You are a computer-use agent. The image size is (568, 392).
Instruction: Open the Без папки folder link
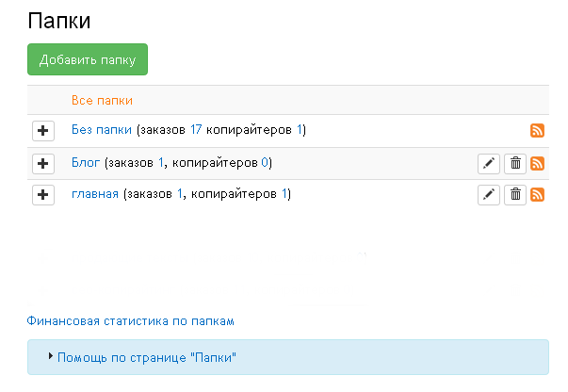(x=102, y=130)
